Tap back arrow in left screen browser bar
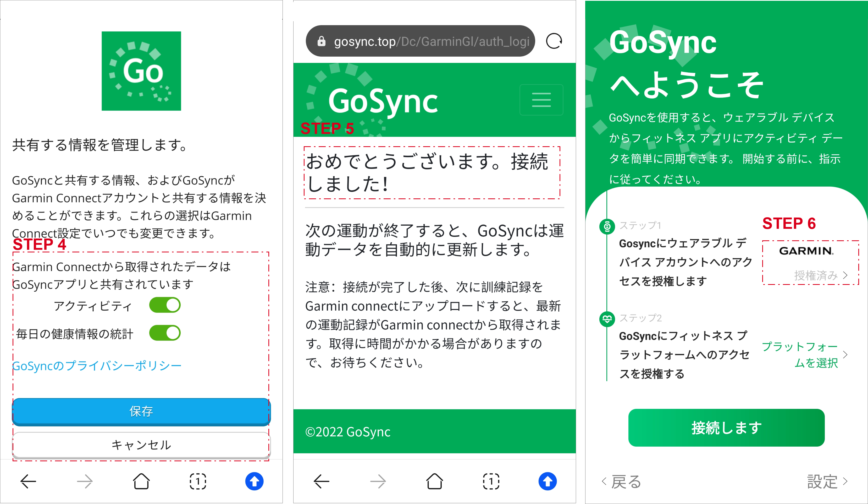This screenshot has width=868, height=504. (x=28, y=481)
